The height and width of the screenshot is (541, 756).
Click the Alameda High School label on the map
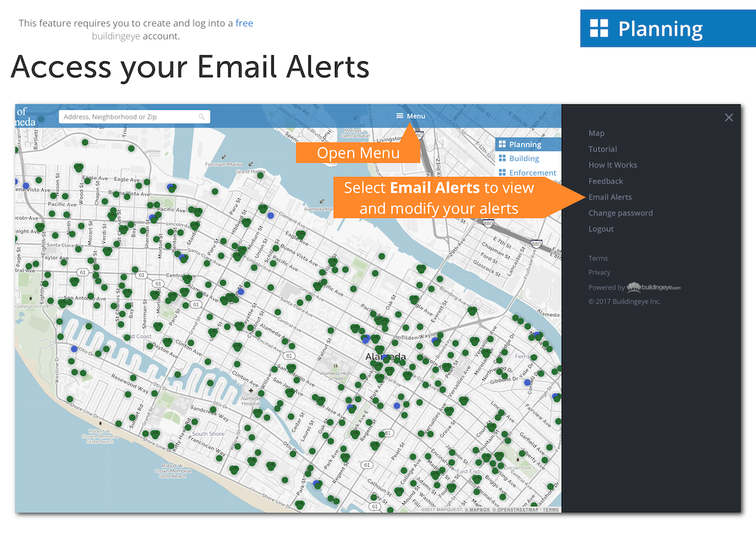point(336,375)
